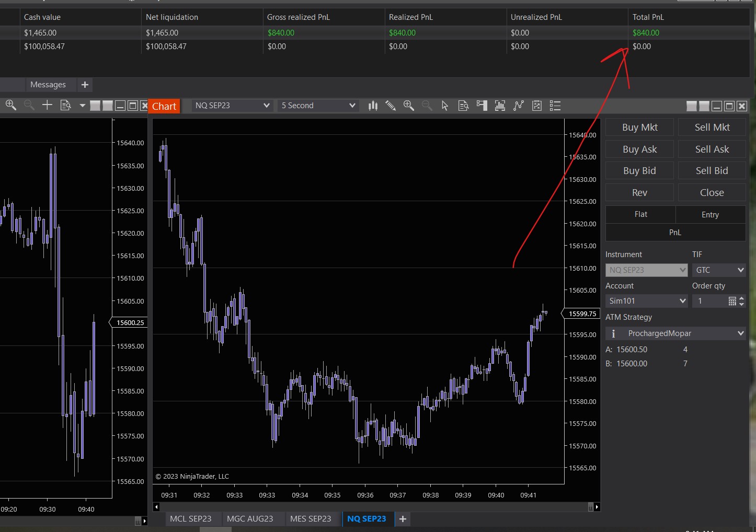
Task: Open the NQ SEP23 instrument dropdown
Action: click(232, 106)
